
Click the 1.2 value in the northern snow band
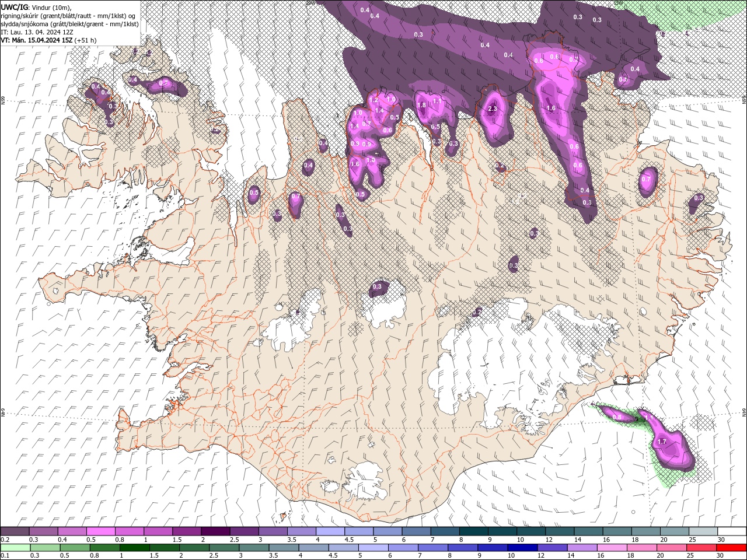[373, 100]
